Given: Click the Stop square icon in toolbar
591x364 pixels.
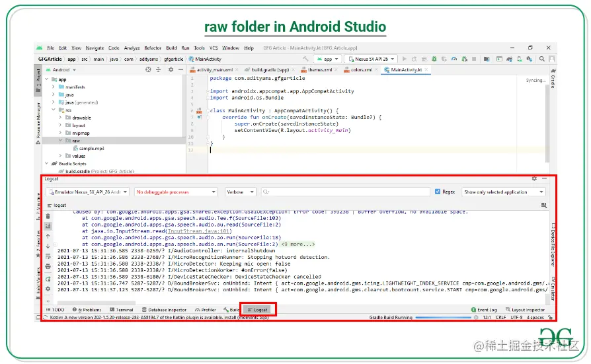Looking at the screenshot, I should [474, 59].
